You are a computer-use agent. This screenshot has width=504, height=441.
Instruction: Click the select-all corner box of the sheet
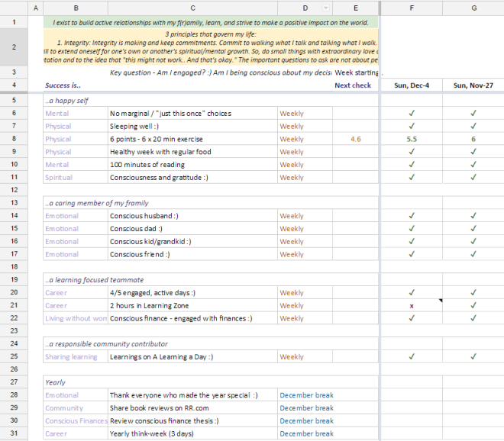(15, 8)
